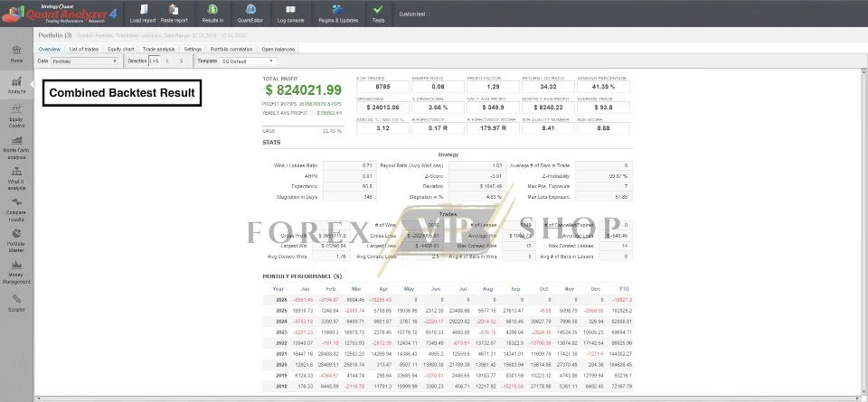Image resolution: width=868 pixels, height=402 pixels.
Task: Open Equity Control in the sidebar
Action: click(16, 117)
